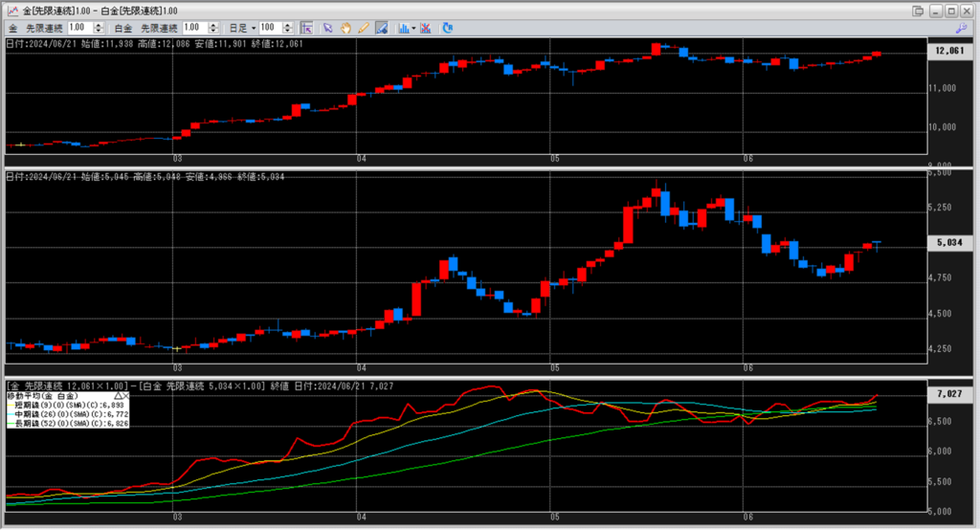The height and width of the screenshot is (530, 980).
Task: Close the 移動平均 legend box
Action: point(125,395)
